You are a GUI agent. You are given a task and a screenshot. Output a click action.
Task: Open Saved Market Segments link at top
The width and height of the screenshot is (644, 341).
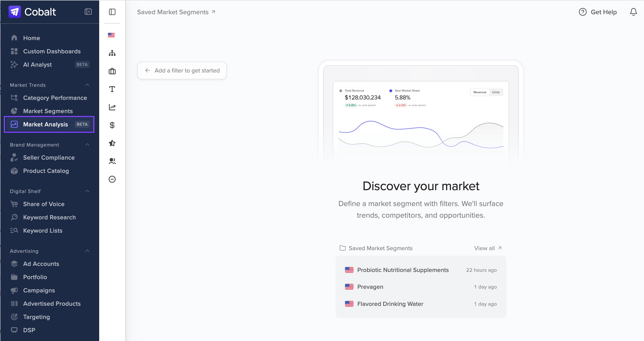[x=176, y=12]
